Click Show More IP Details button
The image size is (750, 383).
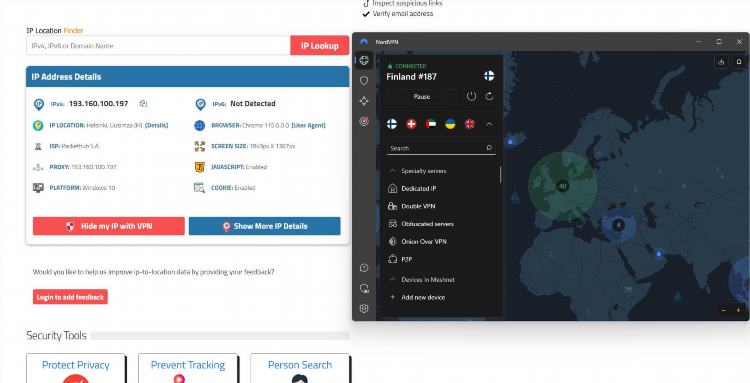265,226
